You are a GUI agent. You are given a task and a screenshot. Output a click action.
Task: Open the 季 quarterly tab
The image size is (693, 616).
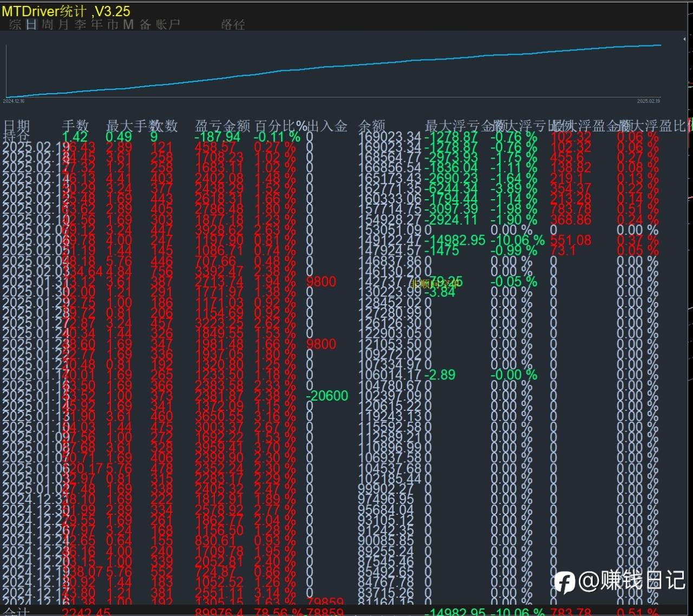click(80, 24)
